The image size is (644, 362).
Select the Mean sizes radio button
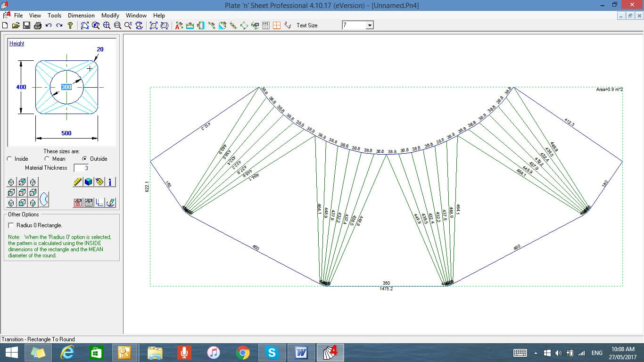47,159
